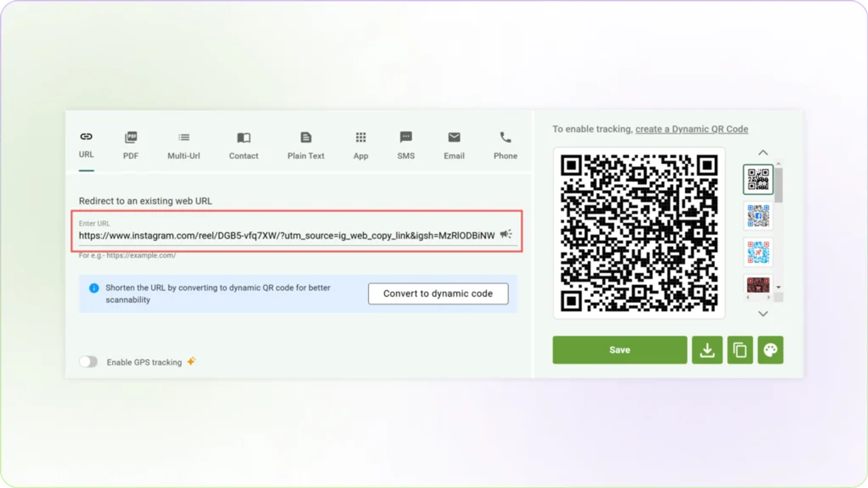
Task: Select the blue Facebook QR template thumbnail
Action: pyautogui.click(x=758, y=216)
